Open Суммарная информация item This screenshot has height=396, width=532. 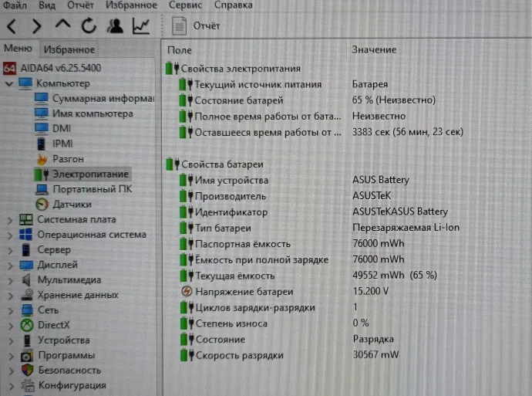click(94, 99)
